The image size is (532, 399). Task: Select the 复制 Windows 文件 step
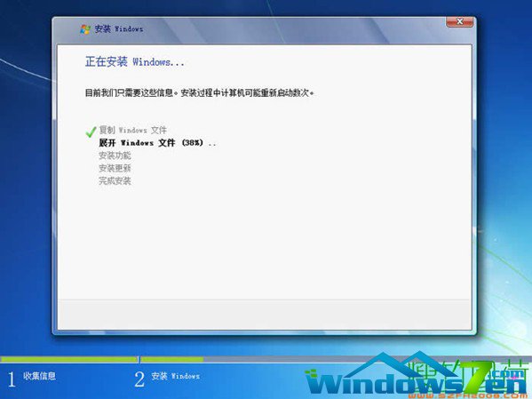(x=132, y=130)
